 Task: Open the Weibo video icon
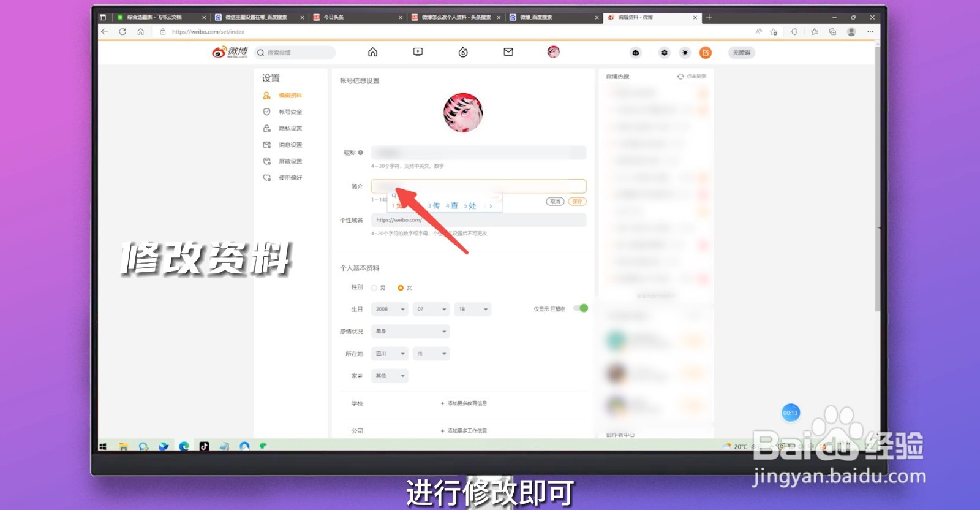click(418, 52)
